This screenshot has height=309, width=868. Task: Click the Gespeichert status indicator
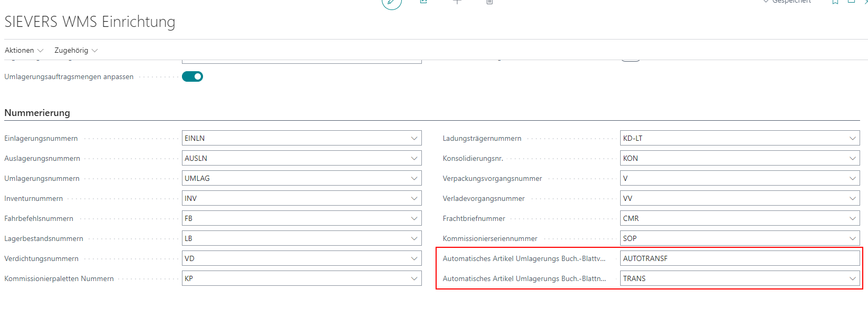click(x=787, y=2)
